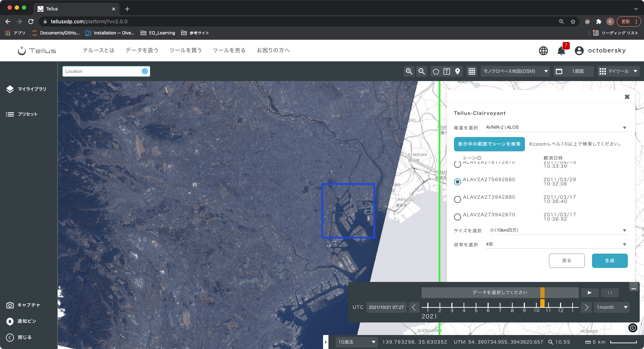This screenshot has width=644, height=349.
Task: Open the アプリ apps shortcut
Action: (15, 33)
